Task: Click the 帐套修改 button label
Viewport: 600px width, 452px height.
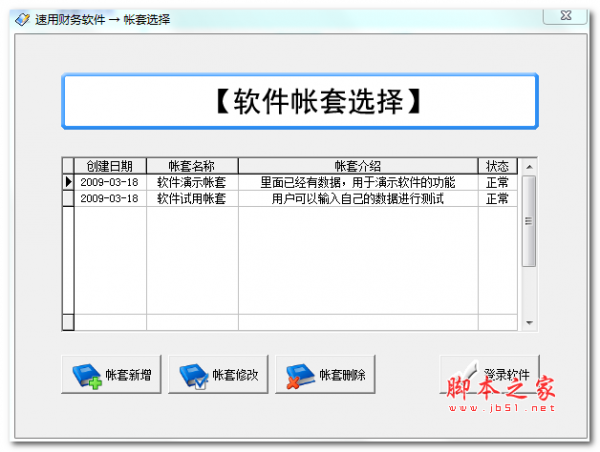Action: (x=235, y=375)
